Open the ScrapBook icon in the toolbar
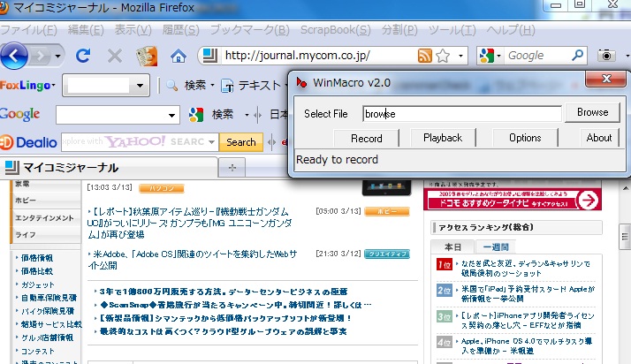 click(147, 56)
